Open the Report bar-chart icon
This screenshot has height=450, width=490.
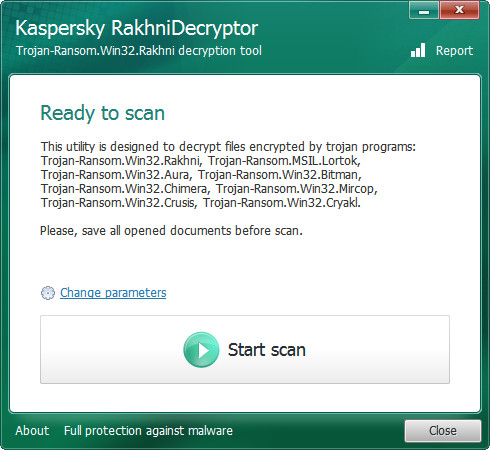coord(418,50)
